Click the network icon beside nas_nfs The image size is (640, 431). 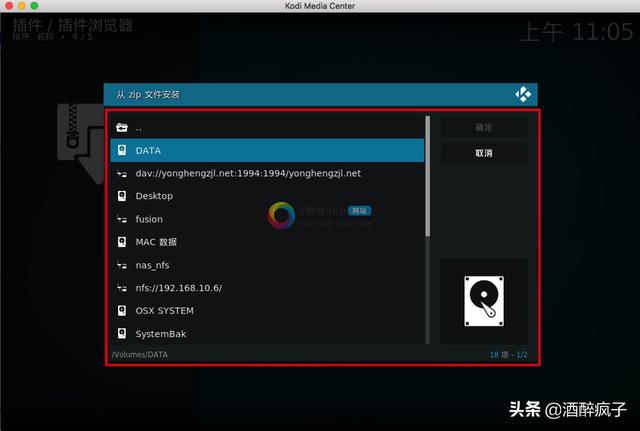coord(122,265)
